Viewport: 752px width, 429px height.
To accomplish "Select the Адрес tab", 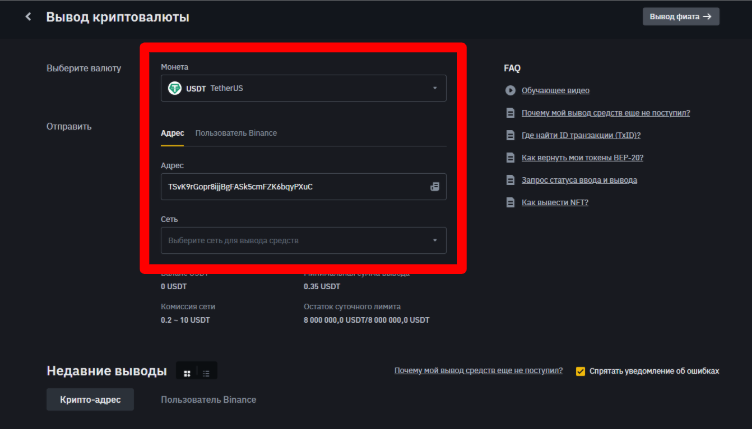I will point(172,133).
